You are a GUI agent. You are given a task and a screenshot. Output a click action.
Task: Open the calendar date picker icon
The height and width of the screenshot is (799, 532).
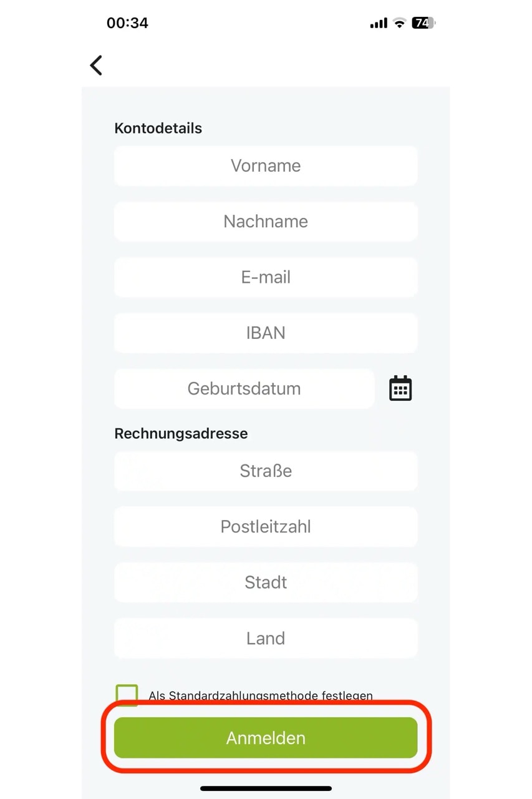tap(400, 388)
